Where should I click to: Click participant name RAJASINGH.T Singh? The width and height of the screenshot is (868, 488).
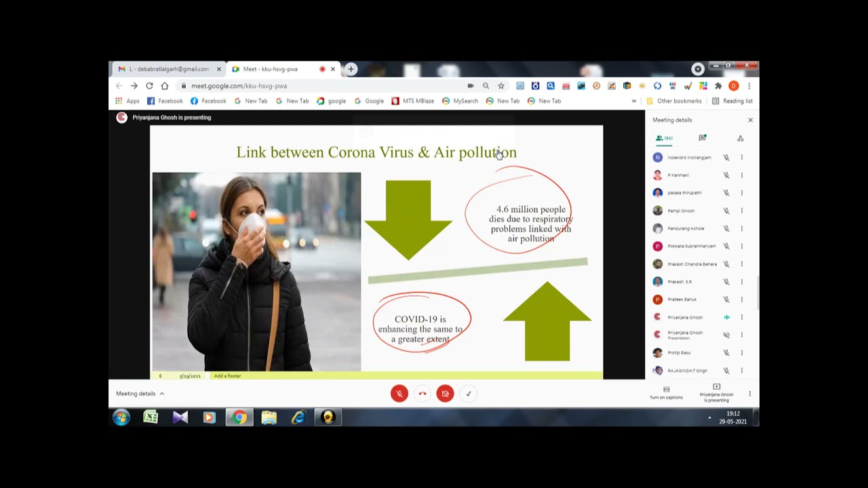[x=687, y=371]
